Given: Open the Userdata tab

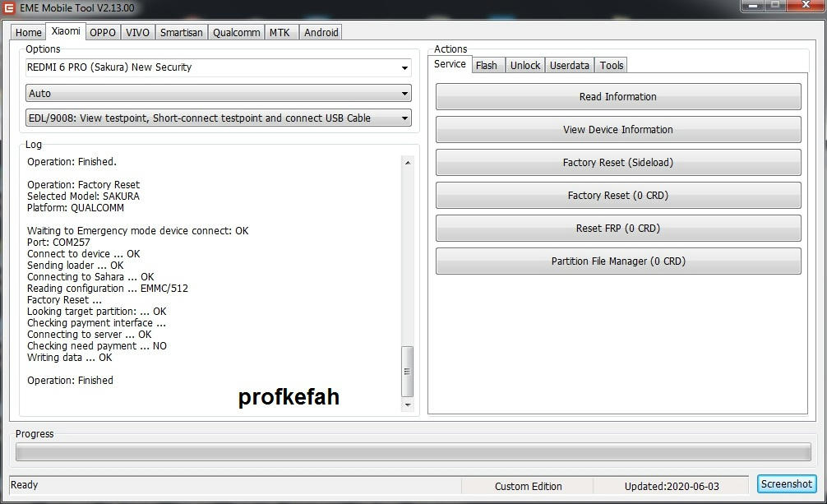Looking at the screenshot, I should [569, 65].
